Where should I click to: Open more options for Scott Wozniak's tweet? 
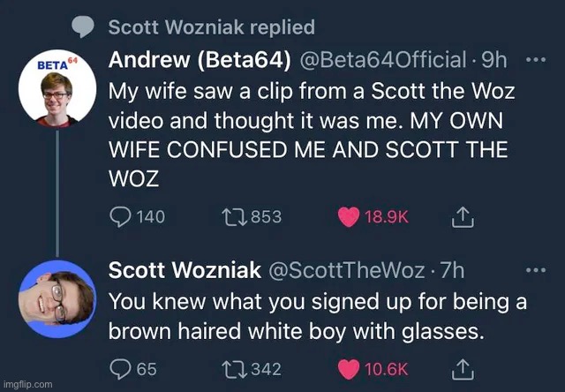point(535,269)
